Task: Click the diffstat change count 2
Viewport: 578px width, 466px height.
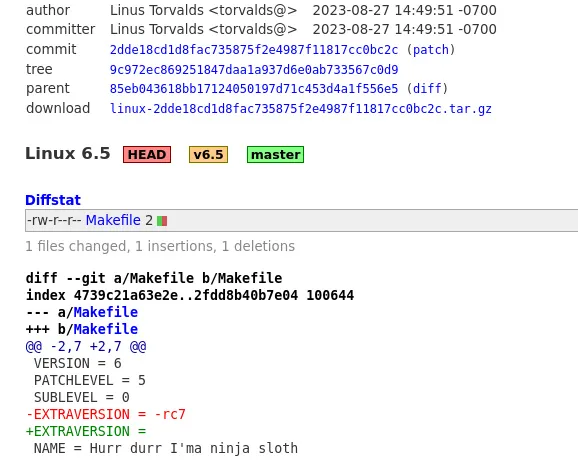Action: 149,220
